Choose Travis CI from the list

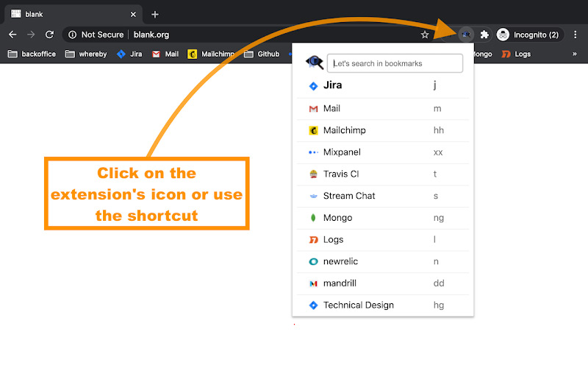pos(383,174)
